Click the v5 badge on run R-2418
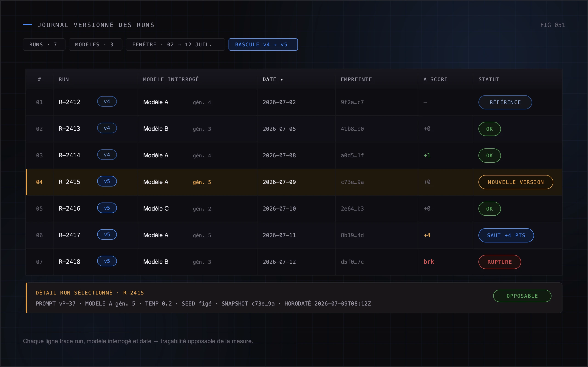Image resolution: width=588 pixels, height=367 pixels. pyautogui.click(x=107, y=261)
